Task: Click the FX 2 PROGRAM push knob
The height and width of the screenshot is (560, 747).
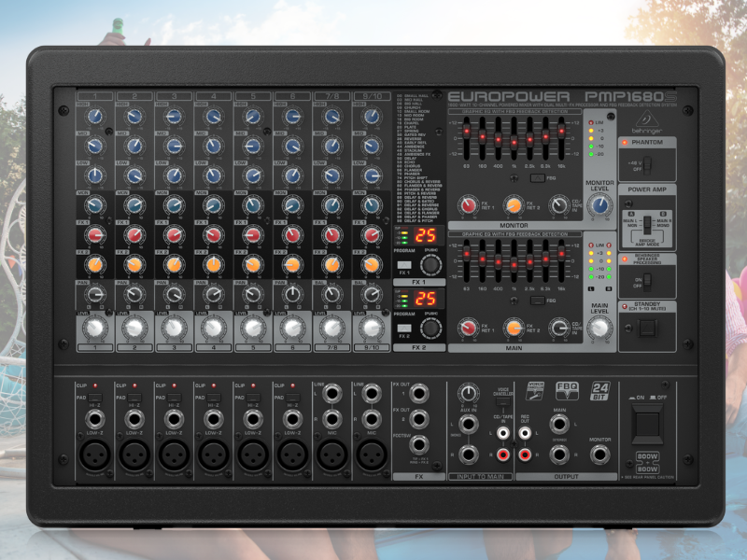Action: click(x=430, y=329)
